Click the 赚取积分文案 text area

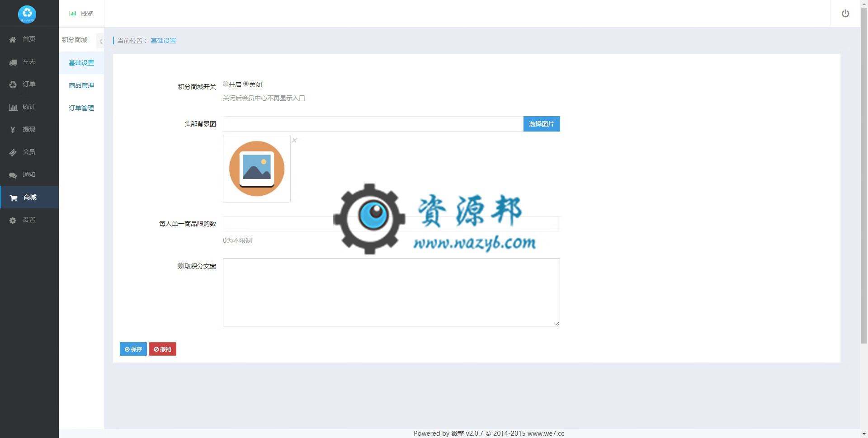click(391, 292)
